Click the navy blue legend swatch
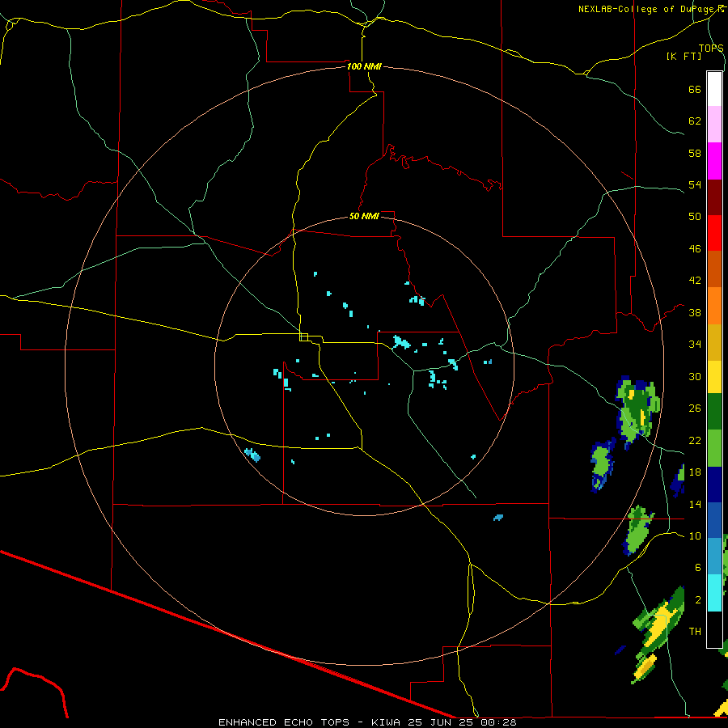The image size is (728, 728). pos(714,485)
